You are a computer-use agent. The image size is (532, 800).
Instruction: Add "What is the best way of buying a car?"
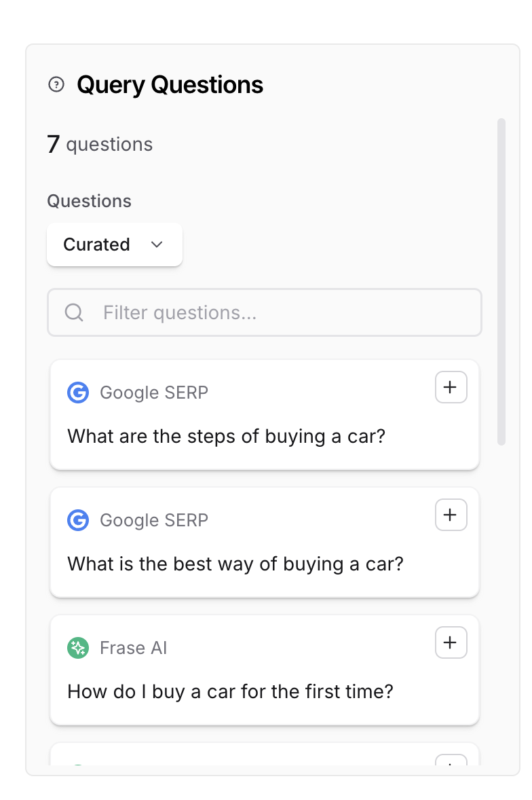(451, 515)
